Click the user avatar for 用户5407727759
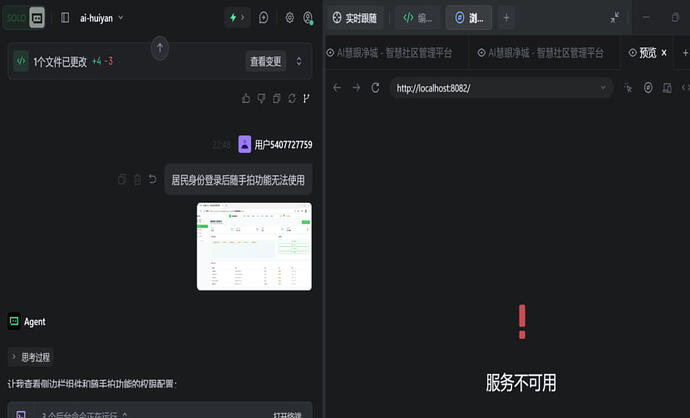Screen dimensions: 690x418 pos(245,144)
